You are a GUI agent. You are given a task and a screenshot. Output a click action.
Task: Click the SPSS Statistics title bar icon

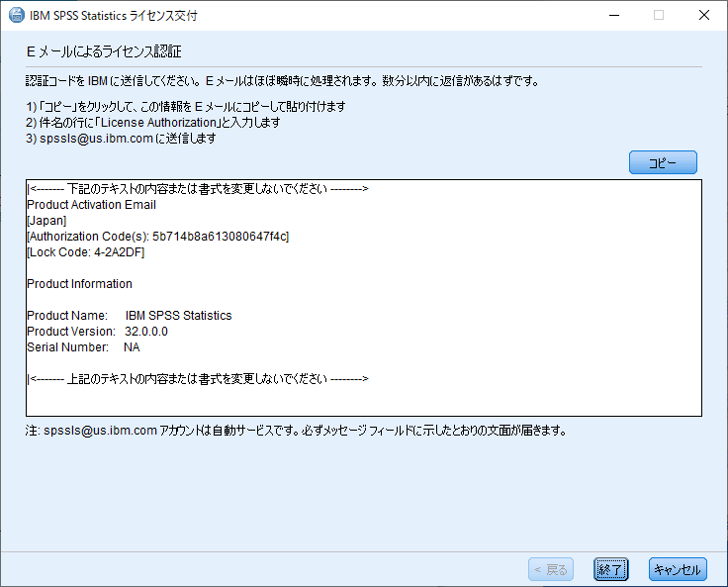[17, 15]
